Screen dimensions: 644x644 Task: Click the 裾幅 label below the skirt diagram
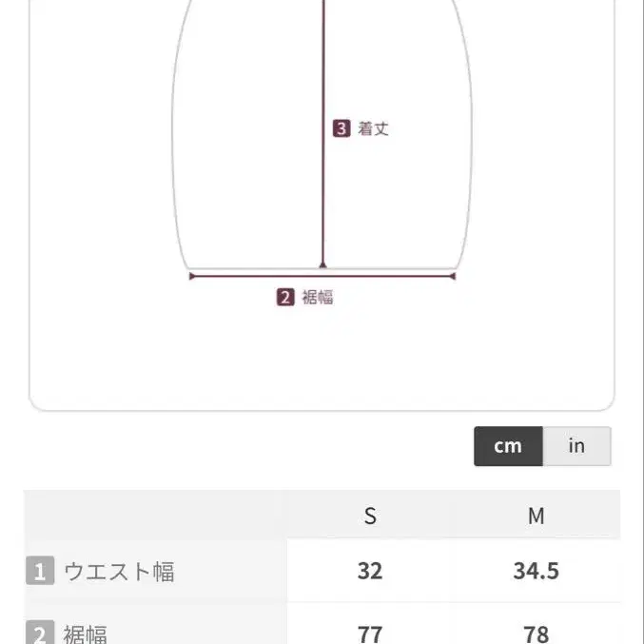318,297
